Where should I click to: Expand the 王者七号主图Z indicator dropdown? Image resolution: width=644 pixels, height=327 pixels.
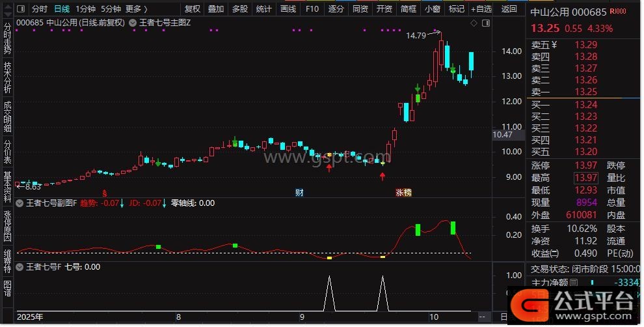pyautogui.click(x=133, y=23)
